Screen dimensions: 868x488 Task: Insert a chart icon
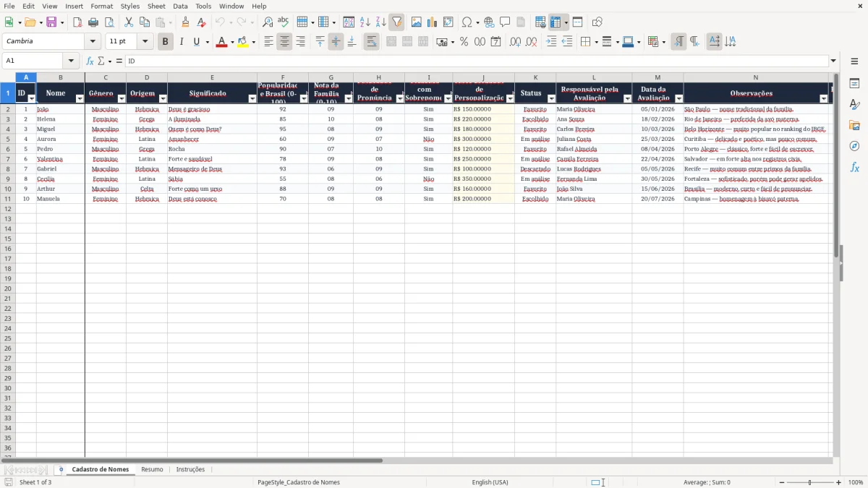(x=432, y=22)
